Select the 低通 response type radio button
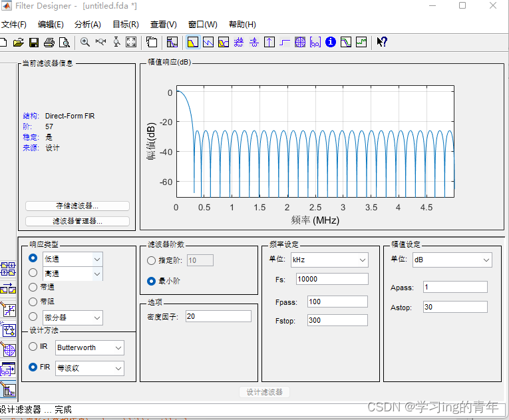 coord(33,258)
